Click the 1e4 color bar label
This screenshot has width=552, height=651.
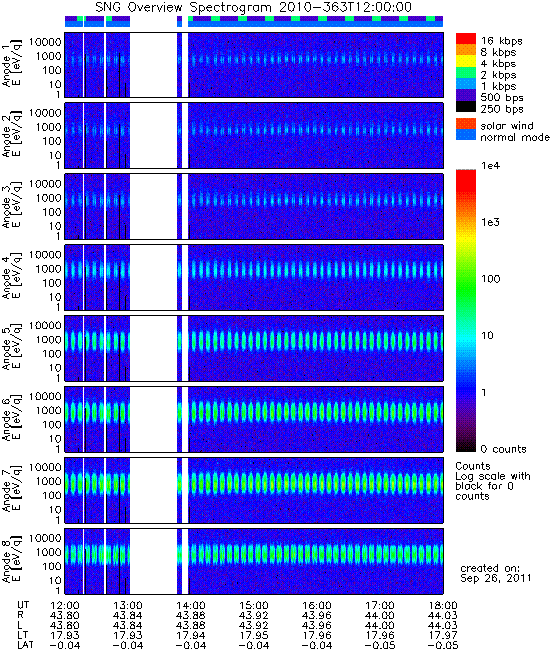point(491,166)
